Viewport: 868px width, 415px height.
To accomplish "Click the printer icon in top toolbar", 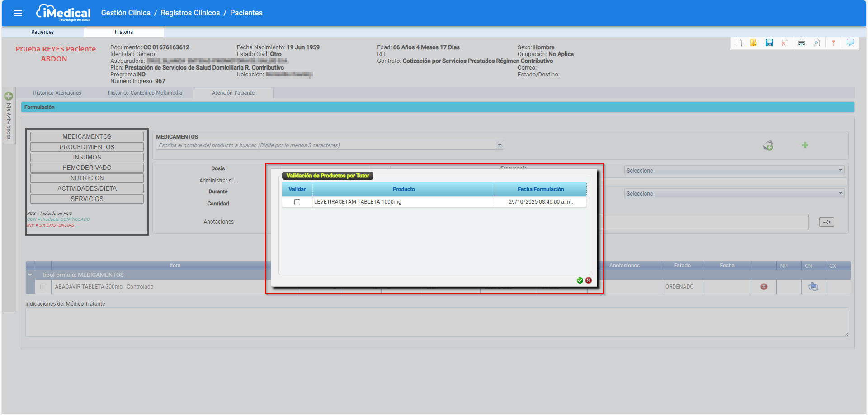I will click(x=802, y=42).
